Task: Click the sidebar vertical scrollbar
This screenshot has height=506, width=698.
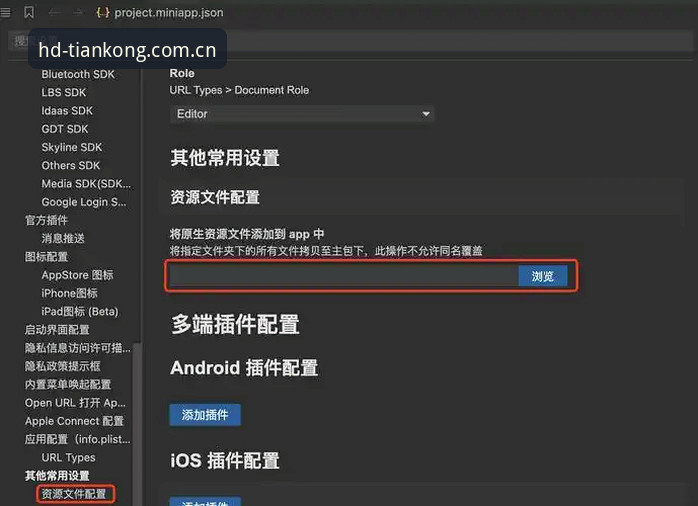Action: pos(137,423)
